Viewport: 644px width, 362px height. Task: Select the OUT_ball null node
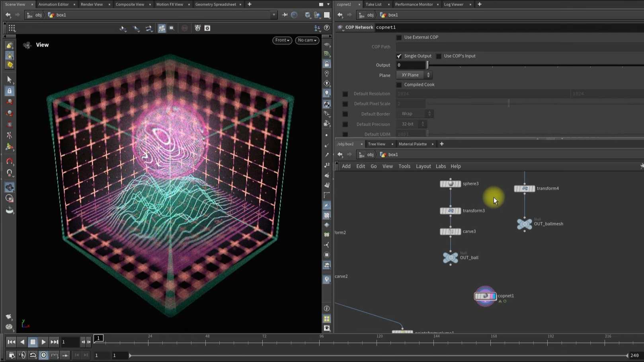tap(450, 258)
